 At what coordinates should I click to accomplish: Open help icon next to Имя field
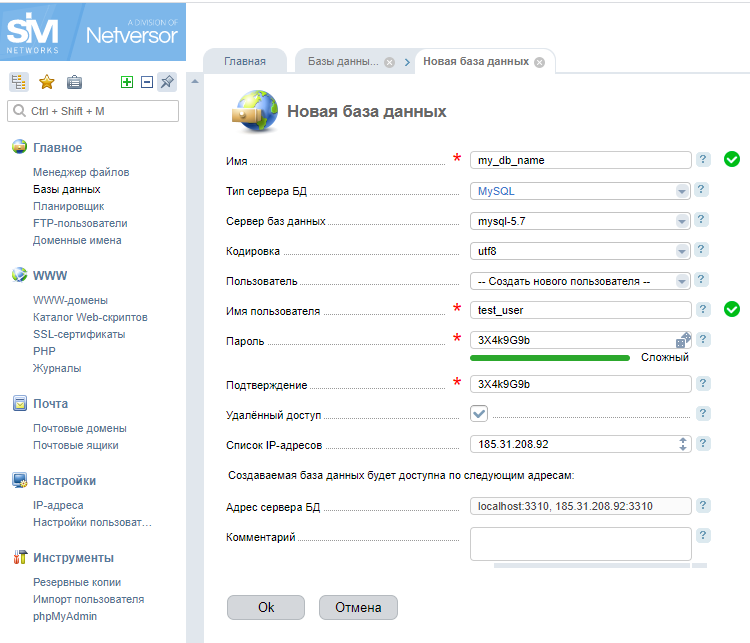pos(703,159)
